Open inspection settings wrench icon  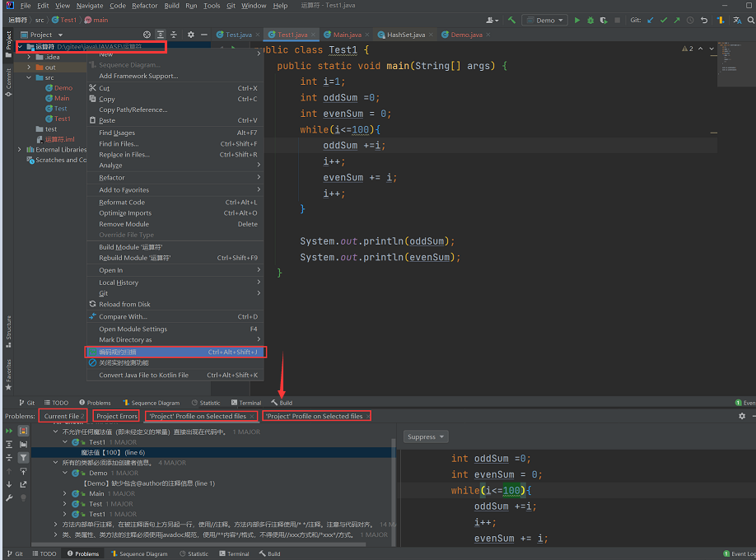pos(9,497)
